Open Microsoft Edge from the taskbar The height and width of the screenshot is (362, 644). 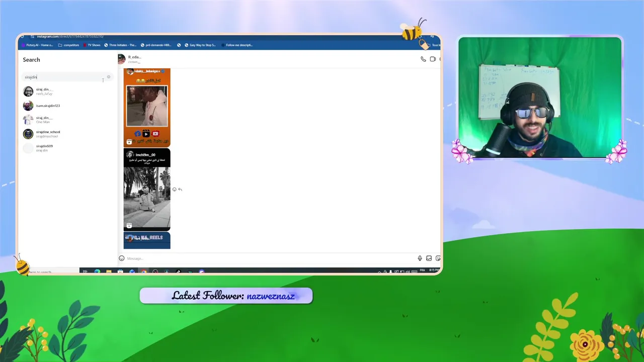coord(97,272)
